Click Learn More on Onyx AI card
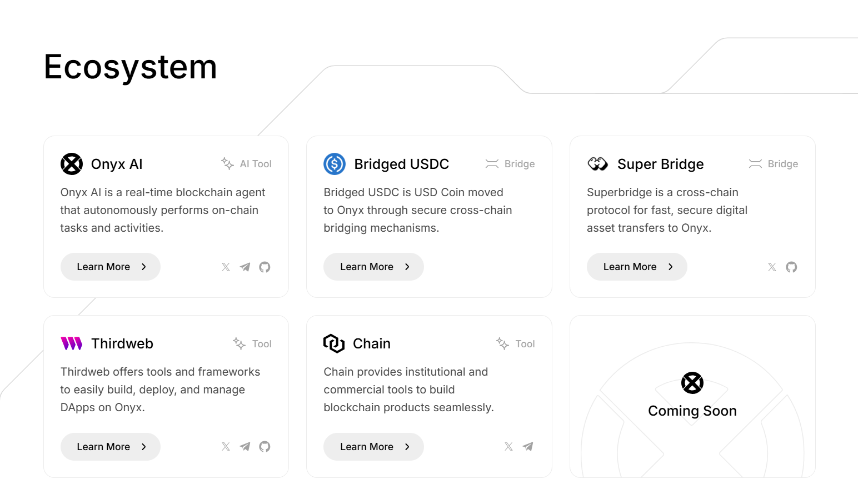This screenshot has width=858, height=504. [111, 267]
